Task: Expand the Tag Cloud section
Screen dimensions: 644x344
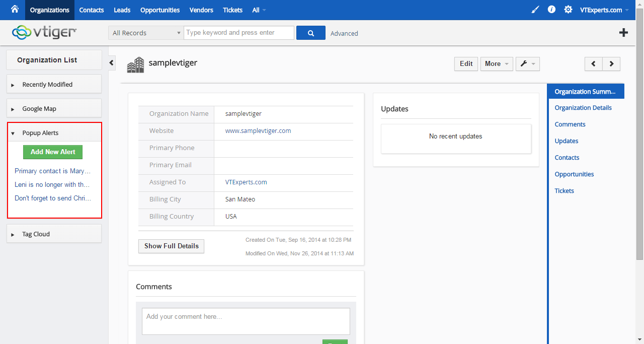Action: [x=54, y=234]
